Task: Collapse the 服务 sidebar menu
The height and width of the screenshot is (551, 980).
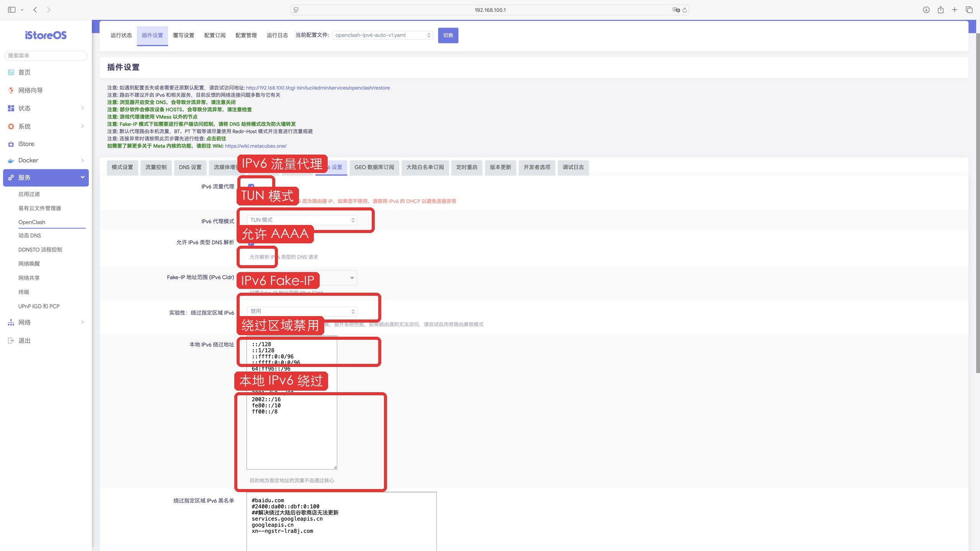Action: pos(46,178)
